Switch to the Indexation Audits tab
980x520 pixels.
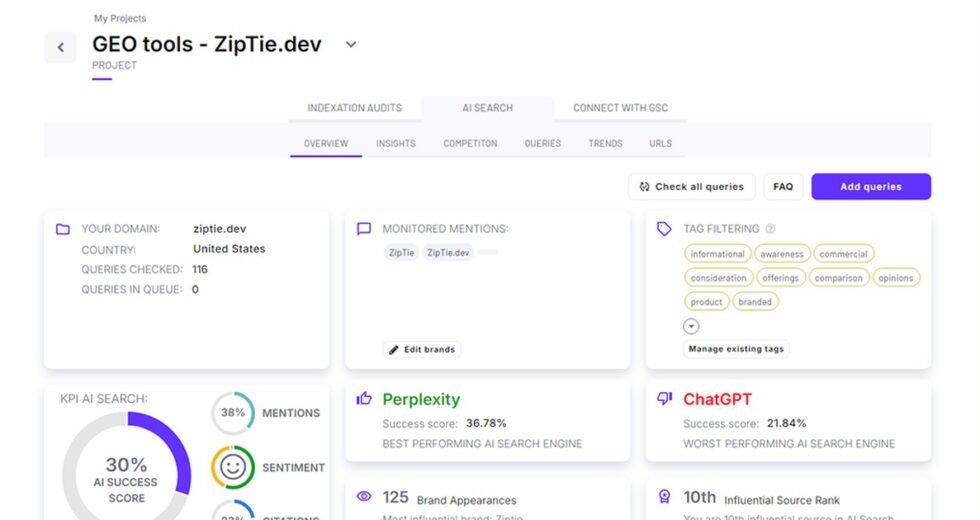point(354,108)
